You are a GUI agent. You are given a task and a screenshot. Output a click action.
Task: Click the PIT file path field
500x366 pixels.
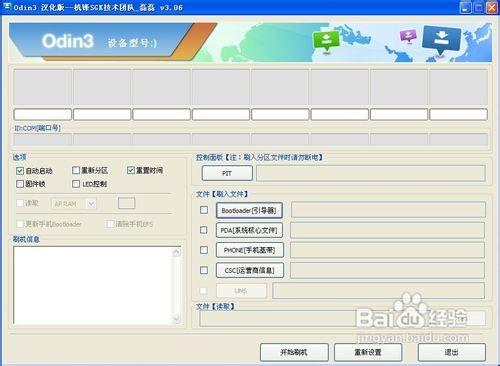pyautogui.click(x=371, y=173)
